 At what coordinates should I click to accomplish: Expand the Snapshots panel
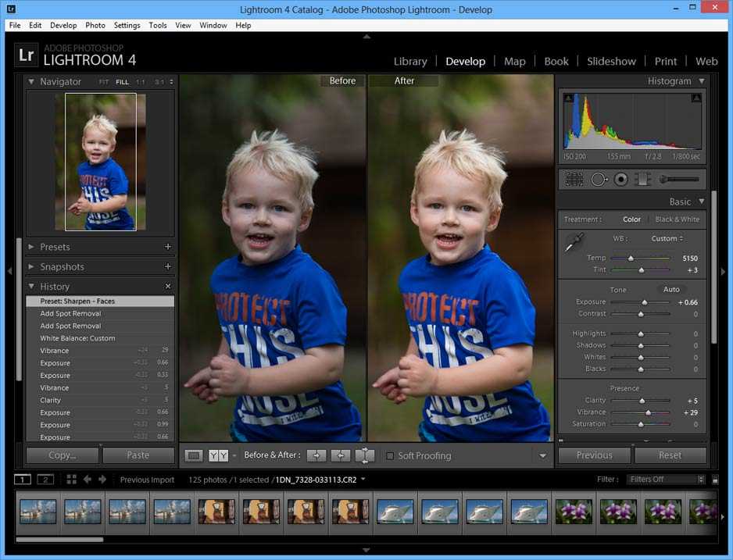point(30,266)
